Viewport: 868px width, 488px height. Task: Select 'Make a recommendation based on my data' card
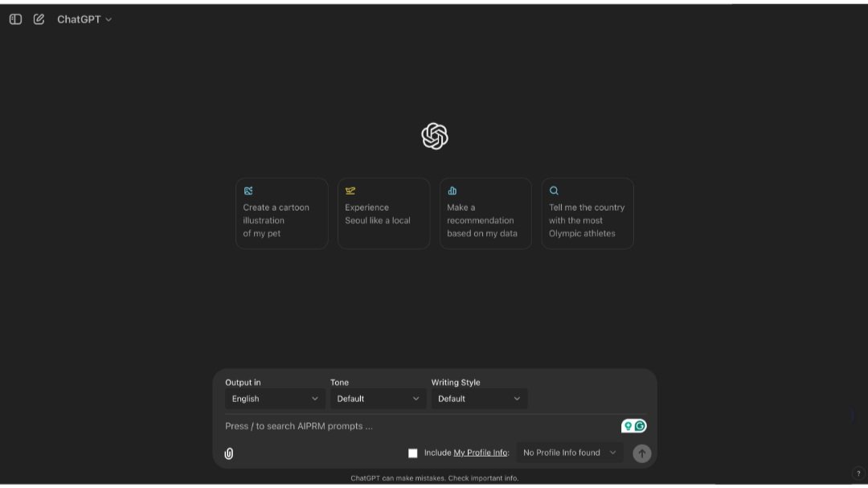(x=485, y=213)
